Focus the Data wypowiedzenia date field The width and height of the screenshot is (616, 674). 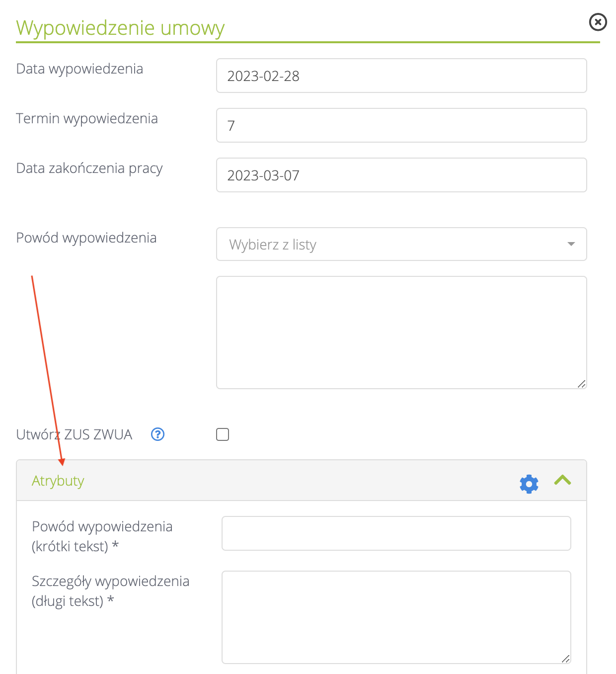pos(401,76)
